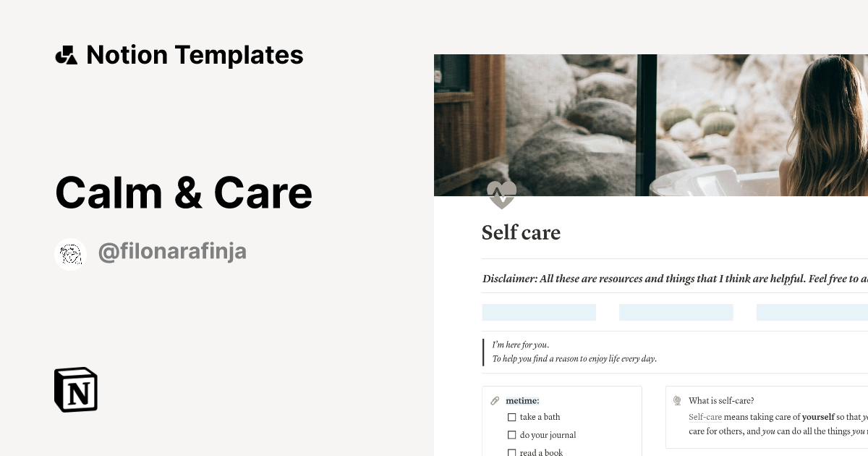Select the highlighted "metime:" heading
Viewport: 868px width, 456px height.
522,400
